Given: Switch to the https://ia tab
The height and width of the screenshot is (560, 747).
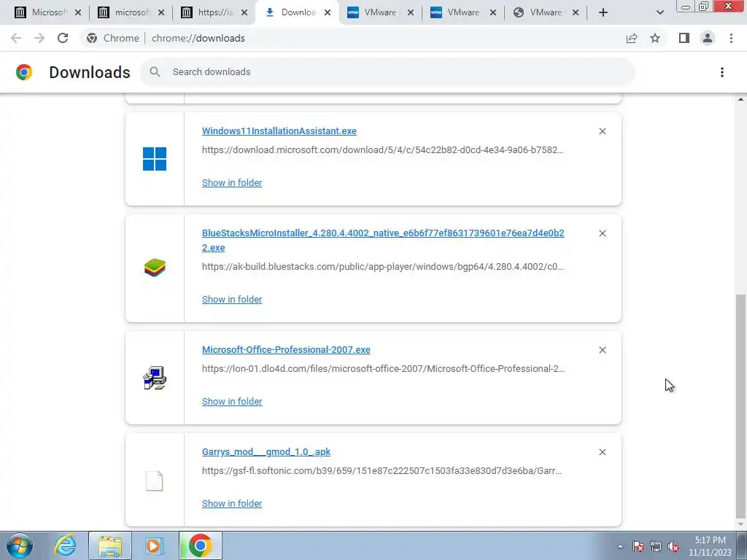Looking at the screenshot, I should point(214,12).
